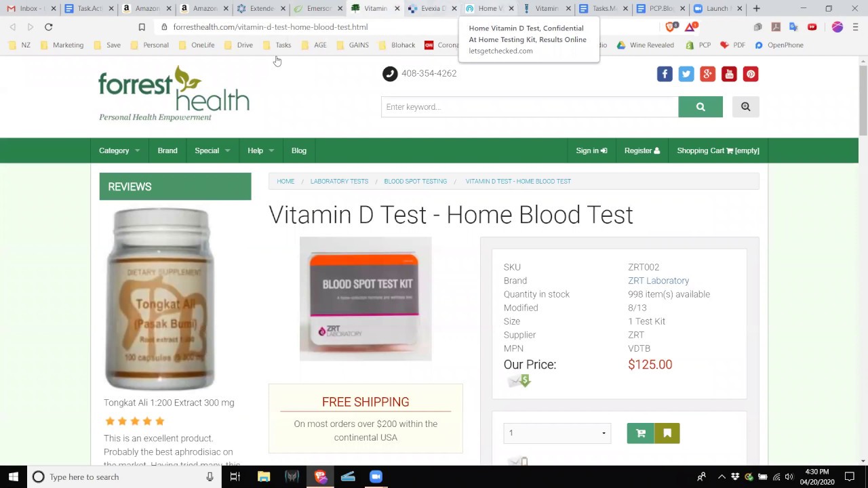Expand the Special dropdown menu
This screenshot has height=488, width=868.
[212, 150]
